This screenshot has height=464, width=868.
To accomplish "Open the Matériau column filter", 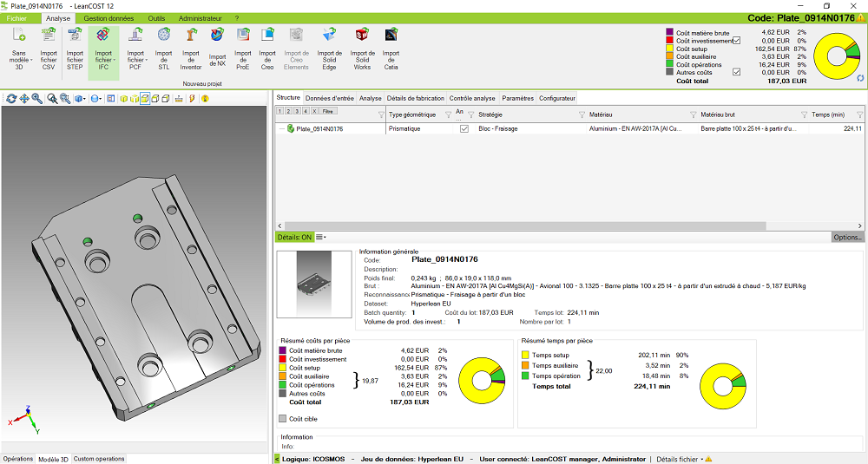I will [x=693, y=115].
